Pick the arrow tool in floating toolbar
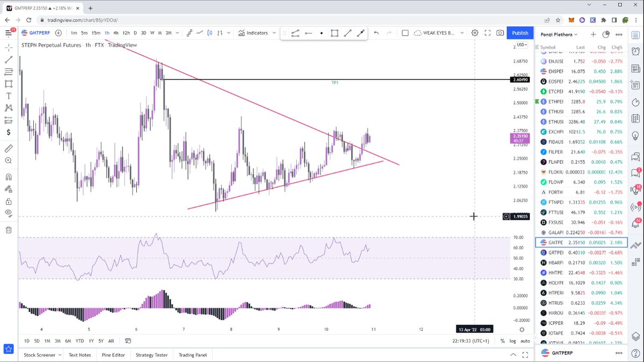 click(x=361, y=33)
